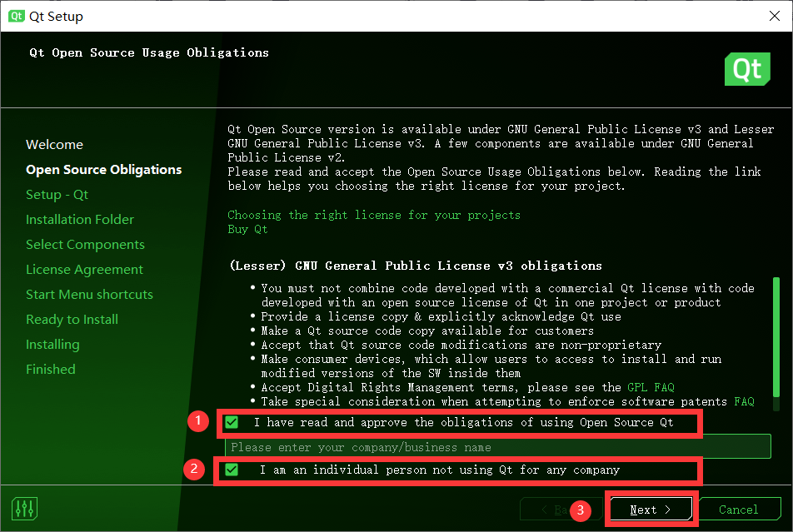Screen dimensions: 793x532
Task: Click the company/business name input field
Action: 497,447
